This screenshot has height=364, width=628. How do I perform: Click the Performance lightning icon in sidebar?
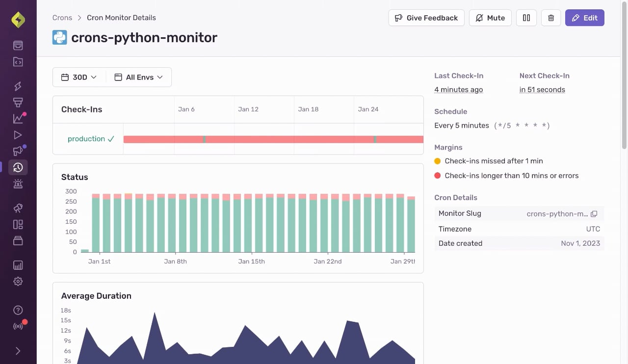[18, 86]
